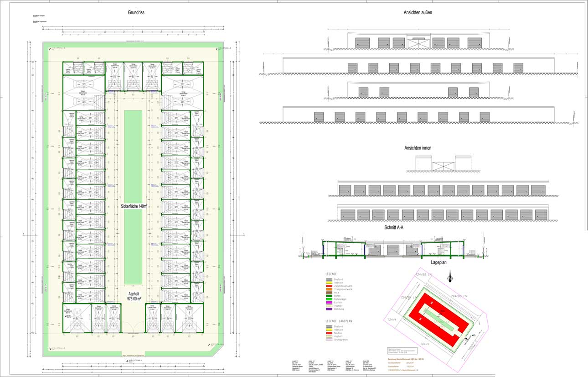This screenshot has width=588, height=377.
Task: Pick the brown Holz swatch
Action: (329, 293)
